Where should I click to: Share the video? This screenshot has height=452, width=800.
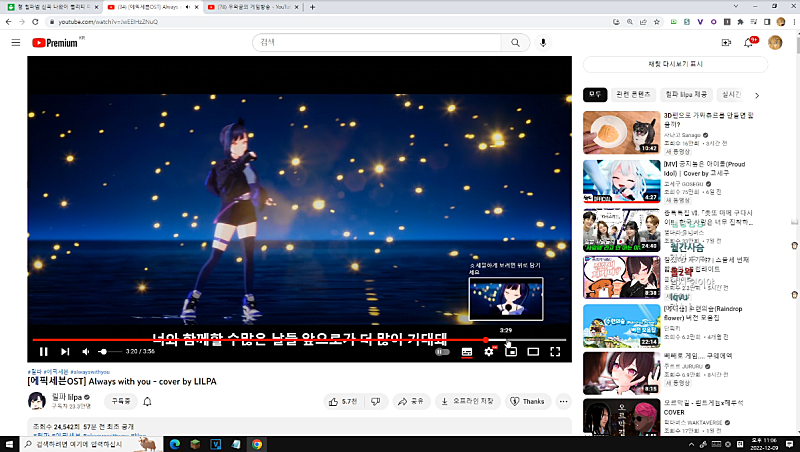tap(411, 401)
